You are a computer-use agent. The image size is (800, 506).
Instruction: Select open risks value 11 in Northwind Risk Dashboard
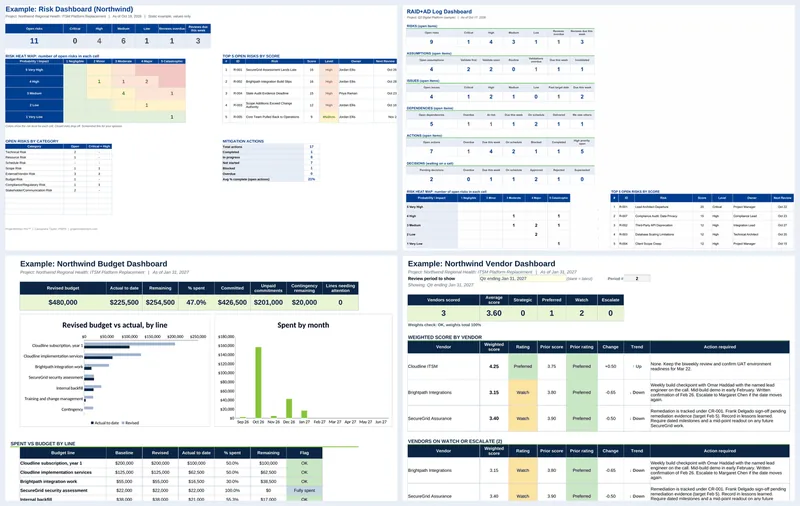[34, 41]
